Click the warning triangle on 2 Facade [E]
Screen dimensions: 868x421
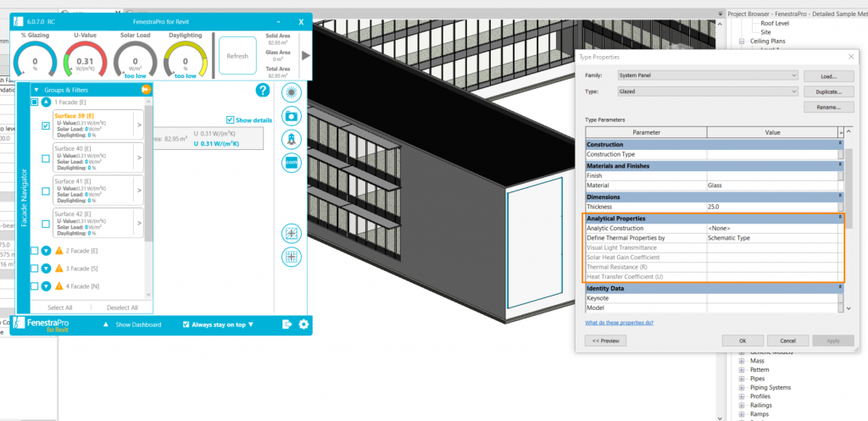tap(59, 251)
